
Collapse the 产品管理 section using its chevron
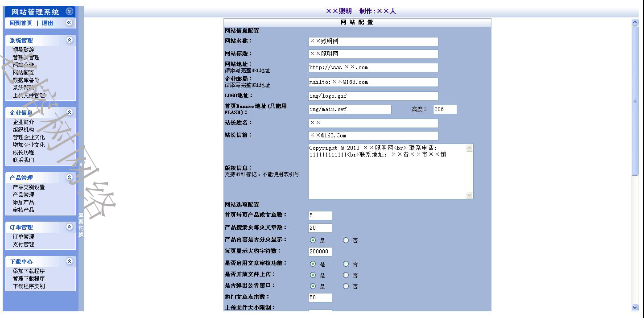pos(69,178)
